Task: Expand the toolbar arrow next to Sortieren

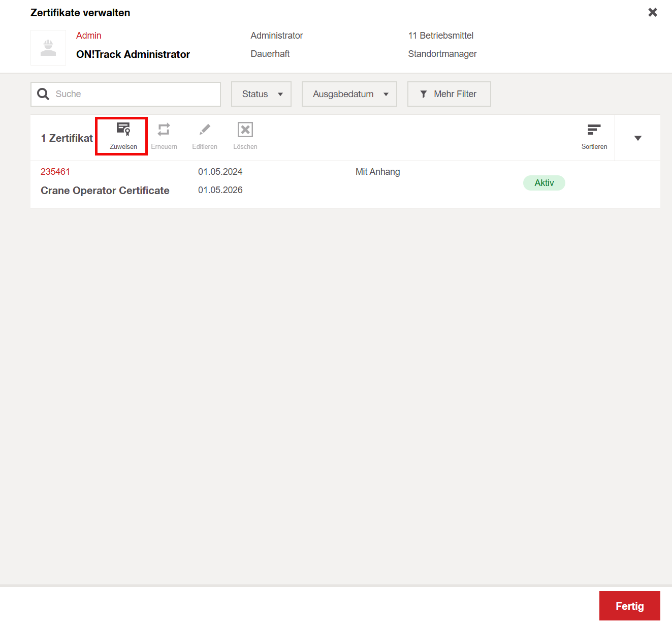Action: click(x=638, y=138)
